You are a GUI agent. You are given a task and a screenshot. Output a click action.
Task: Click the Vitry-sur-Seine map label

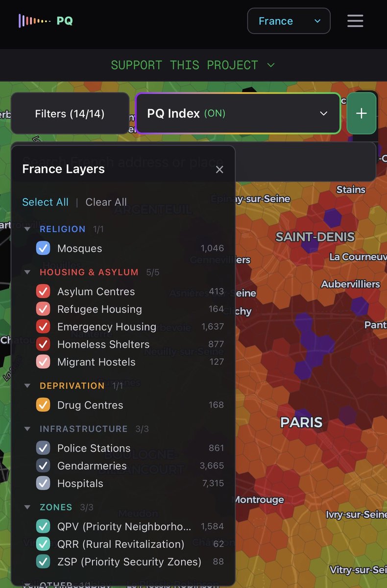358,570
